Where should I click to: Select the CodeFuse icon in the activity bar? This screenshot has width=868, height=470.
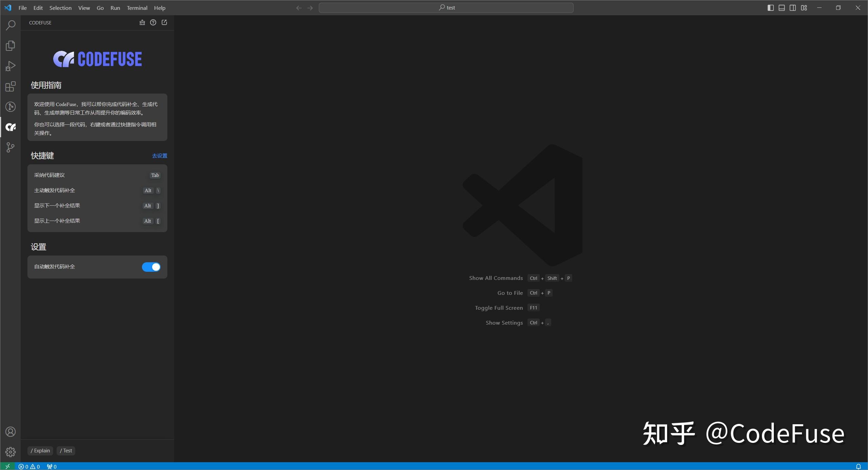click(11, 127)
